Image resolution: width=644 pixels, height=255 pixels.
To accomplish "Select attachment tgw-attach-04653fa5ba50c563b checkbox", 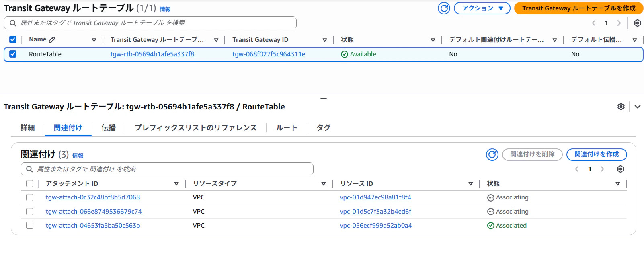I will (x=30, y=226).
